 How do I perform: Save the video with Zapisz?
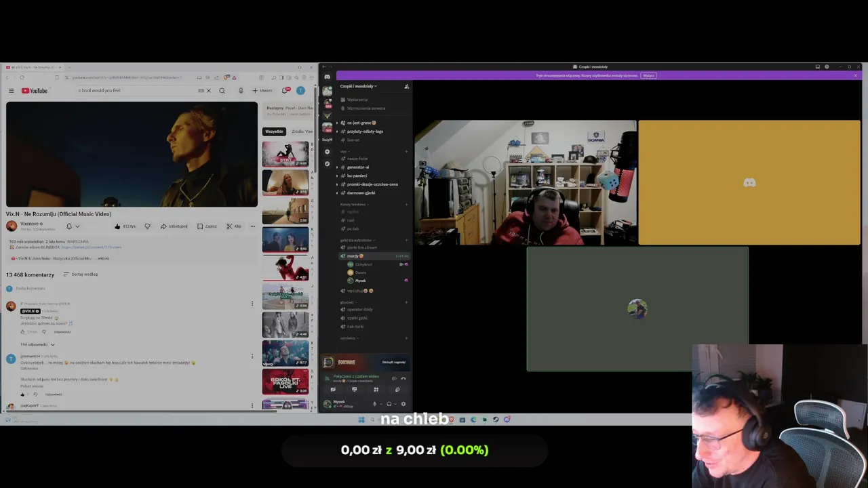tap(207, 226)
